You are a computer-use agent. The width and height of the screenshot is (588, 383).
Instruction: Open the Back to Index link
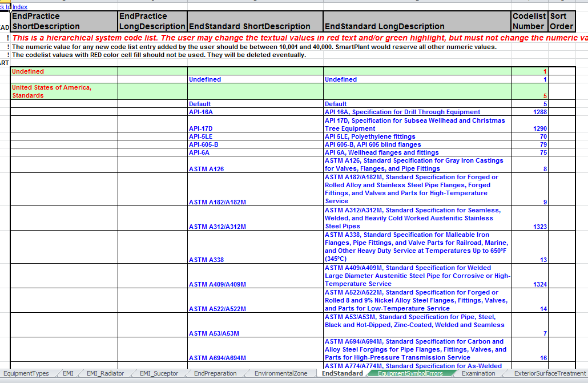pos(14,7)
